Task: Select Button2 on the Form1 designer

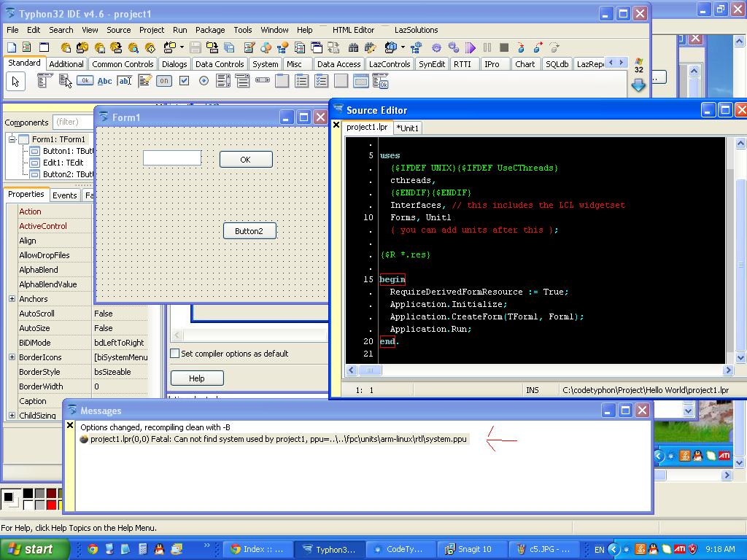Action: [x=249, y=231]
